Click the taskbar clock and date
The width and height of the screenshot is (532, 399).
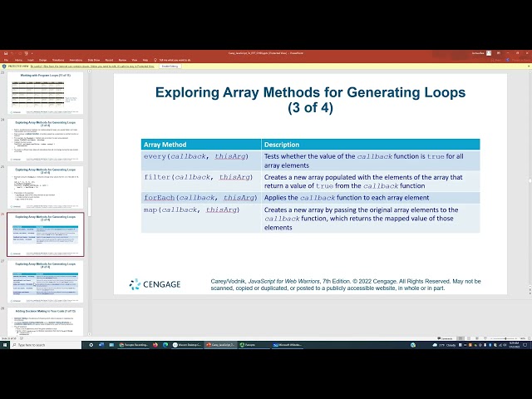tap(514, 345)
